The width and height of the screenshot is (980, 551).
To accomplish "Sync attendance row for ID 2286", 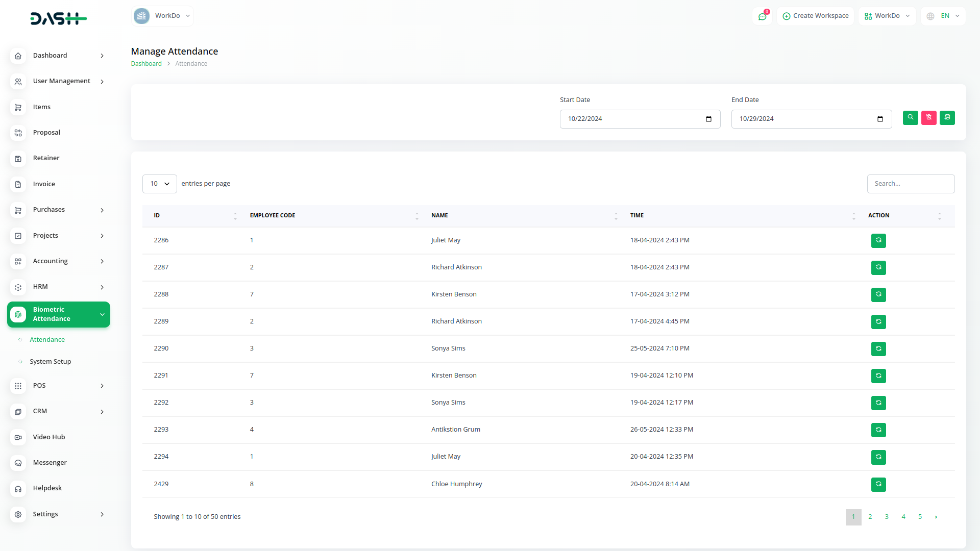I will (x=878, y=240).
